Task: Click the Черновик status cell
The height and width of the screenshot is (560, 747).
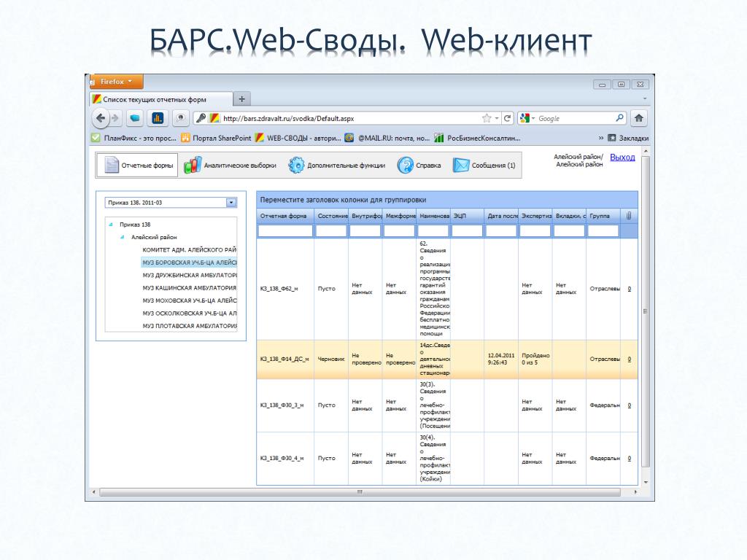Action: tap(330, 359)
